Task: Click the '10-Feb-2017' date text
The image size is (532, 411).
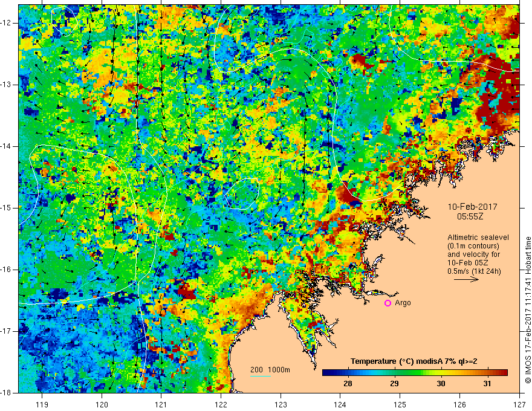Action: tap(472, 207)
